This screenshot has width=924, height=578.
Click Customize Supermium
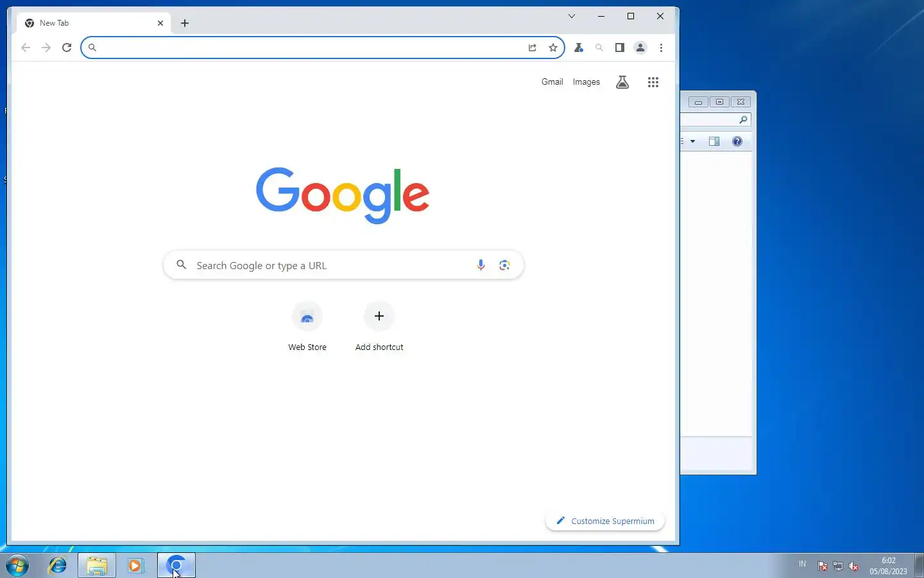click(x=605, y=521)
